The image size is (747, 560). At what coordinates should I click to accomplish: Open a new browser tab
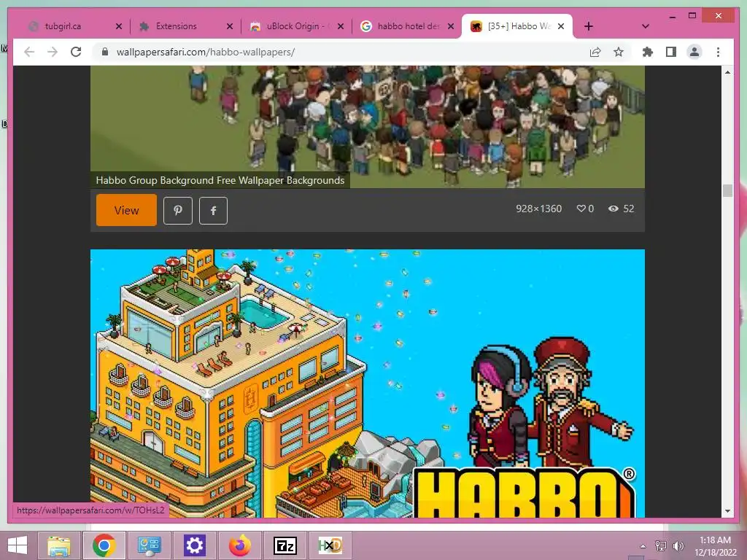click(x=589, y=26)
